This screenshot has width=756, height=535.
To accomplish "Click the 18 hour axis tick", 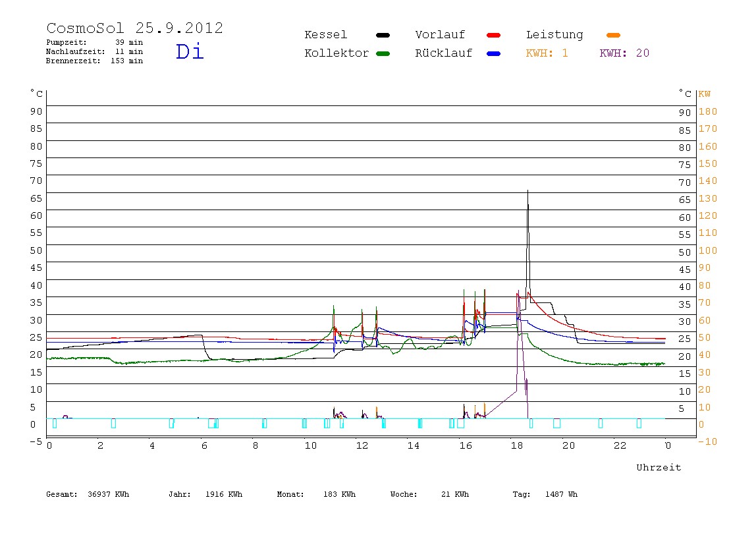I will [517, 446].
